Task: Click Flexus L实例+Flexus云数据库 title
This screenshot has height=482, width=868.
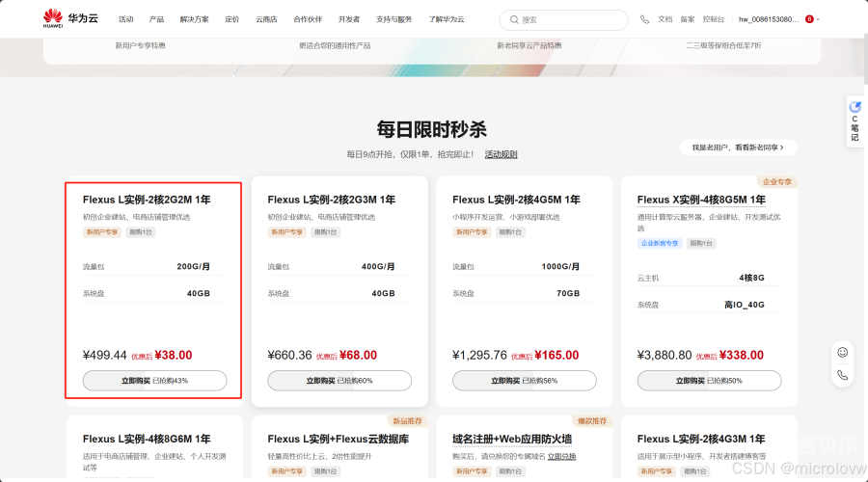Action: (x=339, y=439)
